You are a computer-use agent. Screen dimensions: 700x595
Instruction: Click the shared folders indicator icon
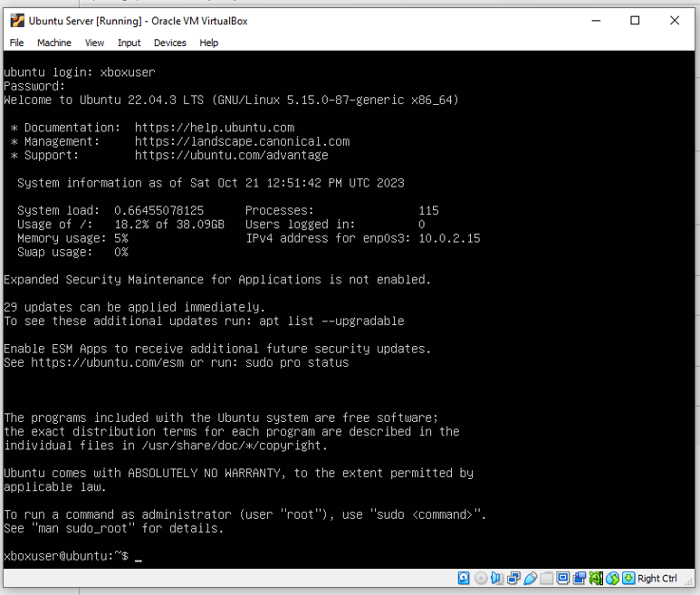[x=547, y=578]
